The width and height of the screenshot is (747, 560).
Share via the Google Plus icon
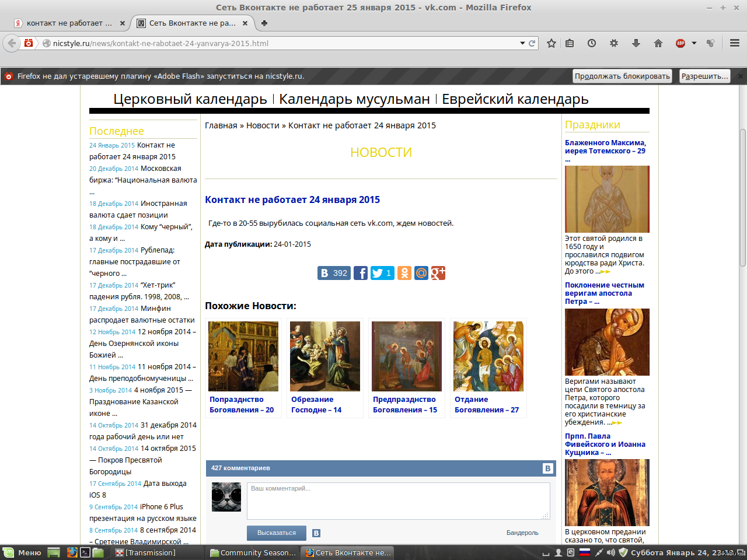point(438,273)
